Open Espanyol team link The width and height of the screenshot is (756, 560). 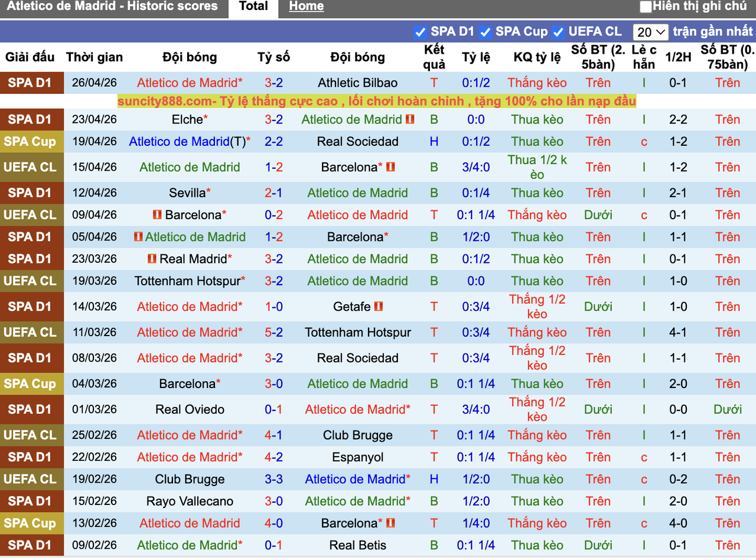[358, 457]
